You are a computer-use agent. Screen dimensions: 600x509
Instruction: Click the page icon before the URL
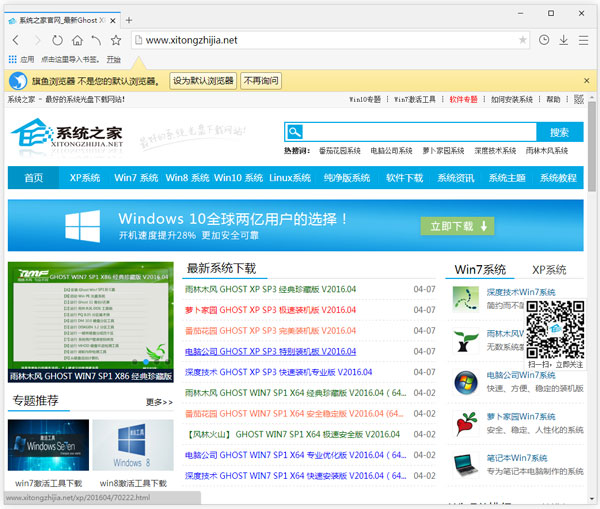pos(139,40)
